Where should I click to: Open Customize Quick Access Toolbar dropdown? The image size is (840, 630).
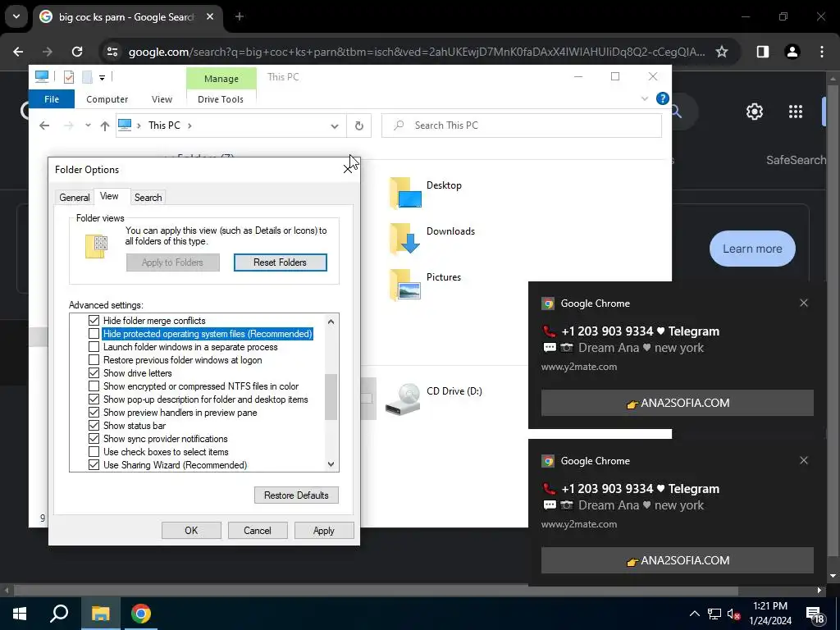point(102,78)
